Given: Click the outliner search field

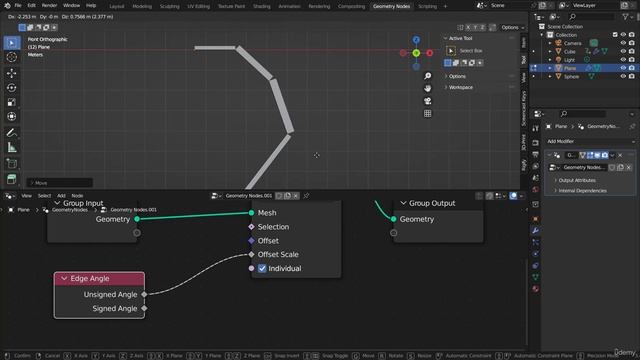Looking at the screenshot, I should click(x=591, y=16).
